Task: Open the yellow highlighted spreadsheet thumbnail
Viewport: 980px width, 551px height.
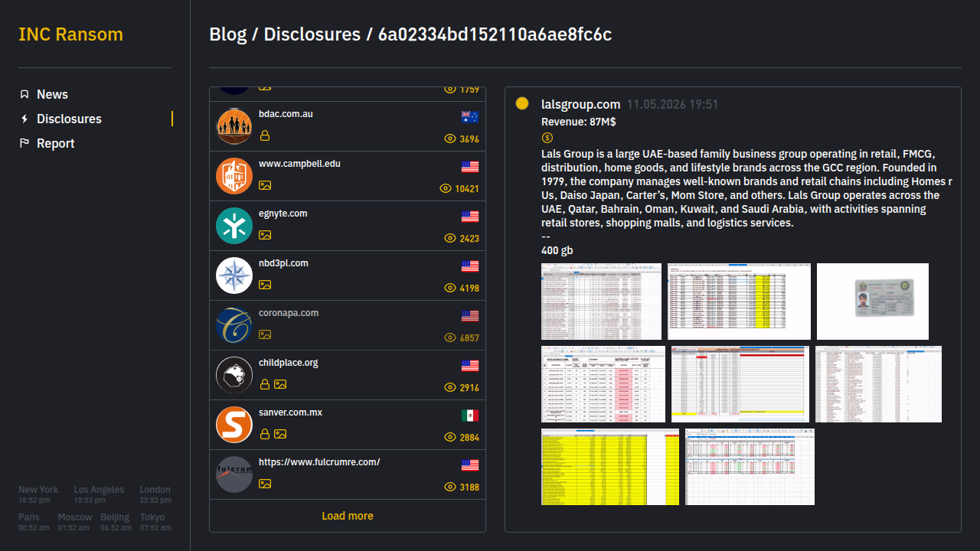Action: [610, 467]
